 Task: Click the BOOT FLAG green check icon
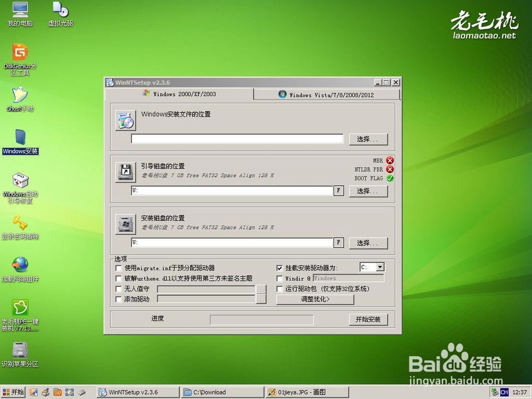click(x=390, y=178)
